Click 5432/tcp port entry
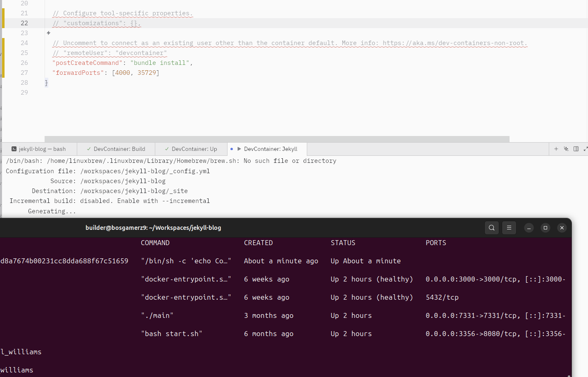The width and height of the screenshot is (588, 377). pyautogui.click(x=442, y=297)
